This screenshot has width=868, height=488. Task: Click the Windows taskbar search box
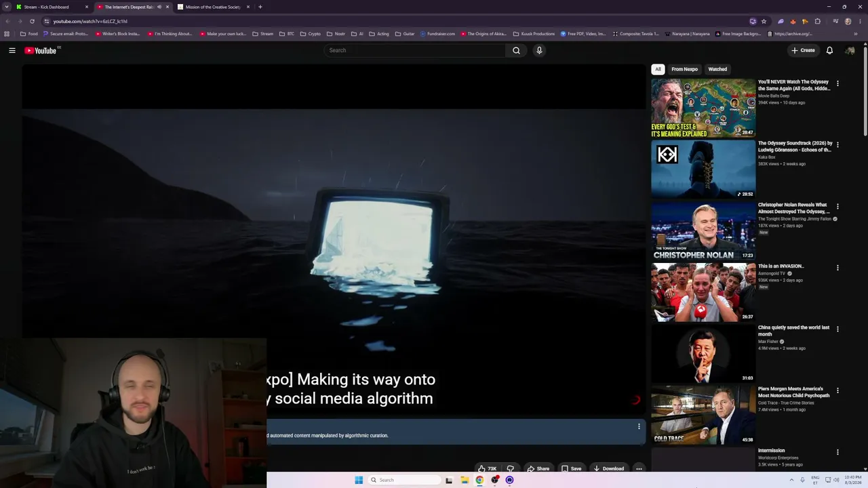405,480
